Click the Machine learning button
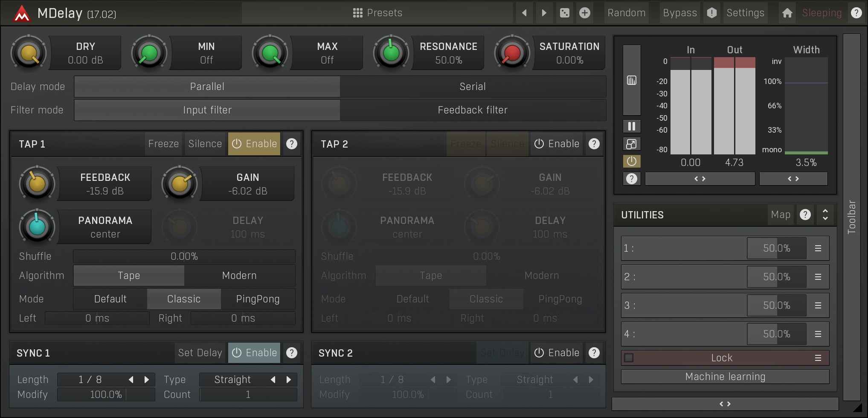 click(725, 377)
